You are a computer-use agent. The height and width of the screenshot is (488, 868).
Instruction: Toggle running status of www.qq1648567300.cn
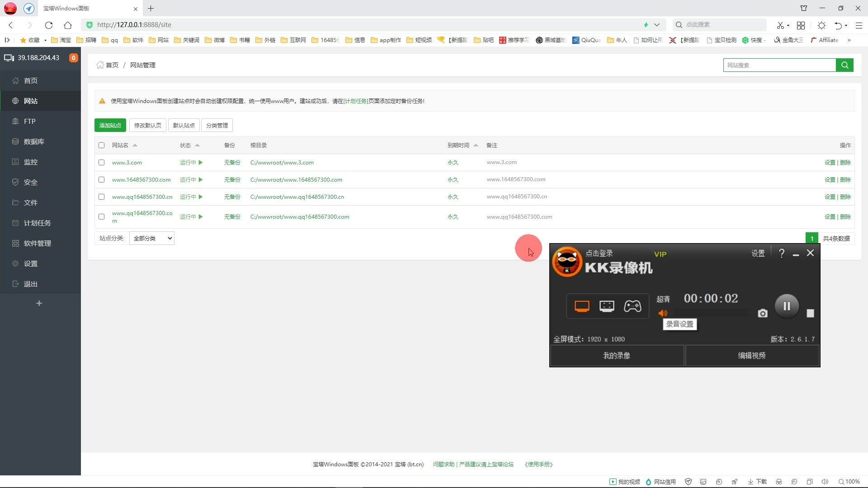191,197
